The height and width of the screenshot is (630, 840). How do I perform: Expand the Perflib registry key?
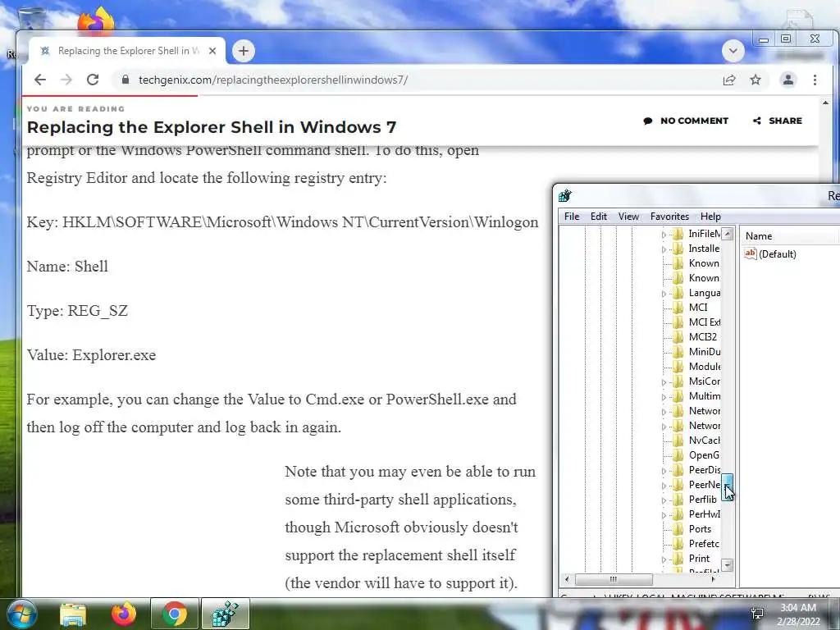pyautogui.click(x=664, y=500)
